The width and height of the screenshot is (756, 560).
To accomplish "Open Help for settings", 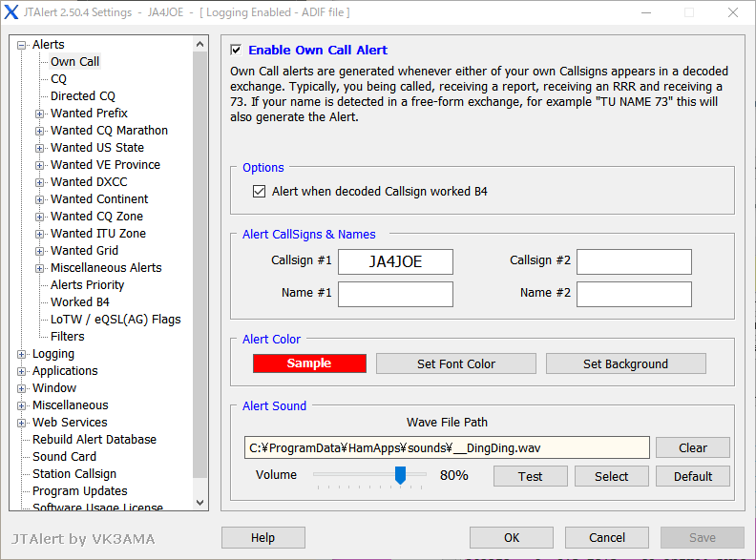I will 263,537.
